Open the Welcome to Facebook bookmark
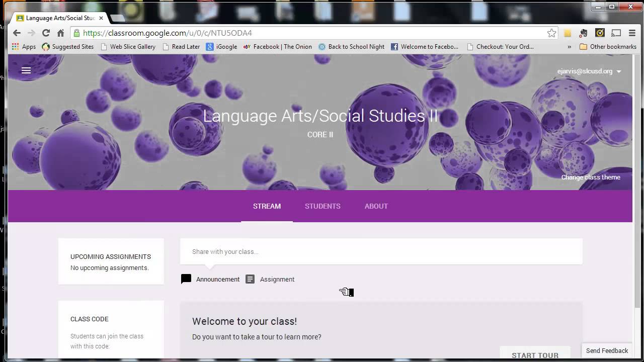644x362 pixels. pyautogui.click(x=425, y=47)
